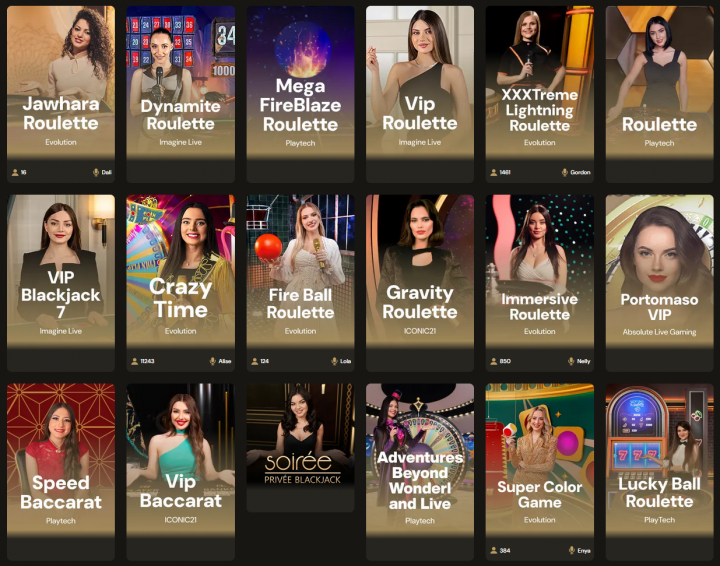Launch the Vip Roulette Imagine Live game
The width and height of the screenshot is (720, 566).
tap(420, 94)
